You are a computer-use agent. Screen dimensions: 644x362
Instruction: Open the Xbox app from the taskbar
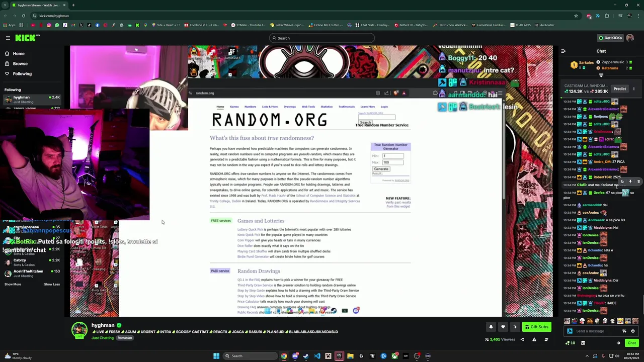point(394,356)
